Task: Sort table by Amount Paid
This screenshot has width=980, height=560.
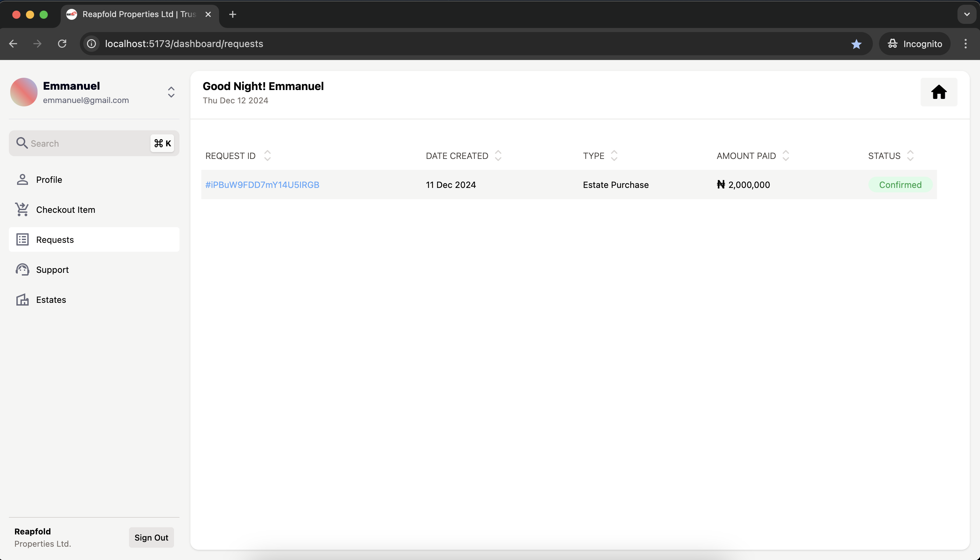Action: [x=786, y=156]
